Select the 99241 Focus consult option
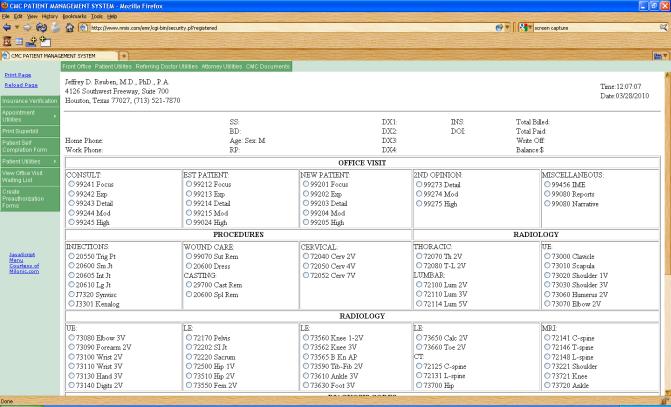The width and height of the screenshot is (671, 407). [70, 184]
